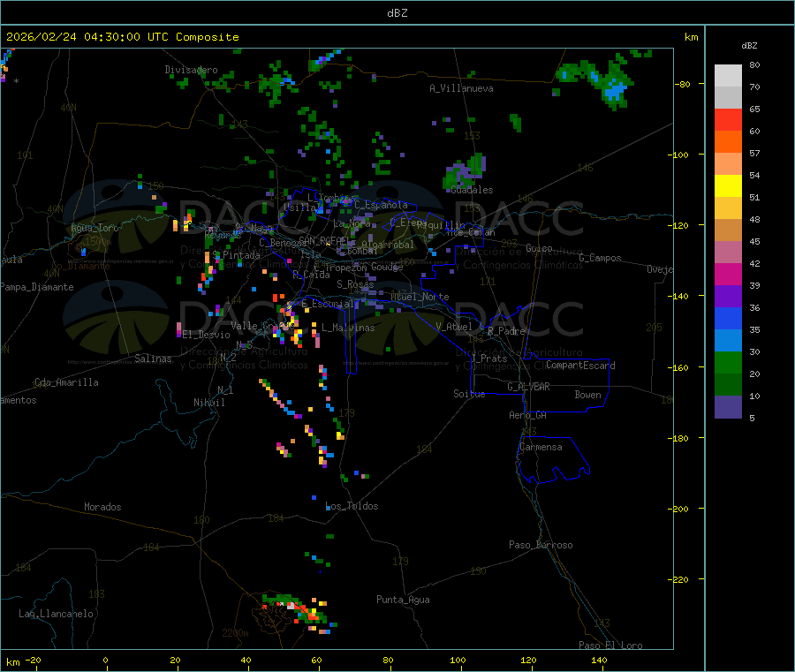Image resolution: width=795 pixels, height=672 pixels.
Task: Click the 'G_ALVEAR' map label
Action: point(529,387)
